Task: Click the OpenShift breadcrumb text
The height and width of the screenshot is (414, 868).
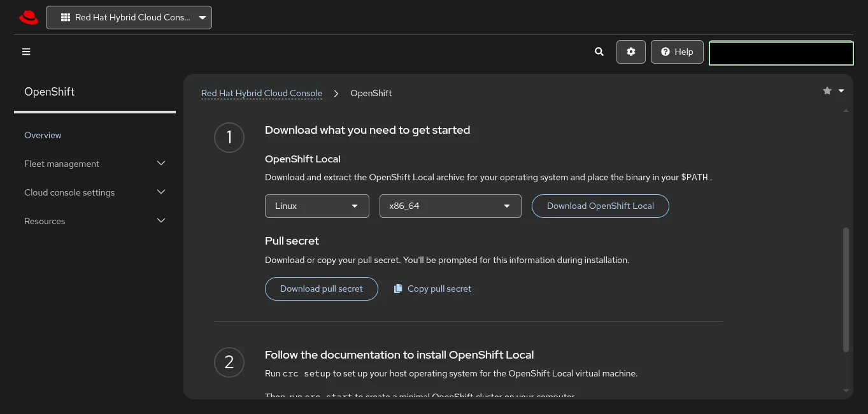Action: coord(371,93)
